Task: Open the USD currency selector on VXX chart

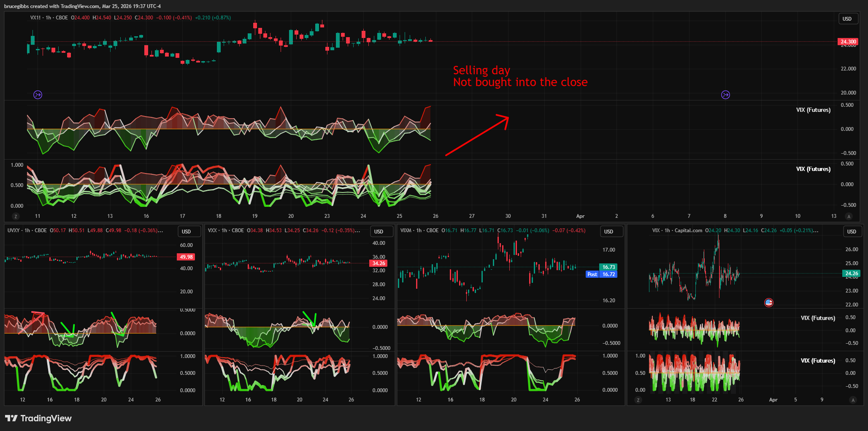Action: click(x=379, y=231)
